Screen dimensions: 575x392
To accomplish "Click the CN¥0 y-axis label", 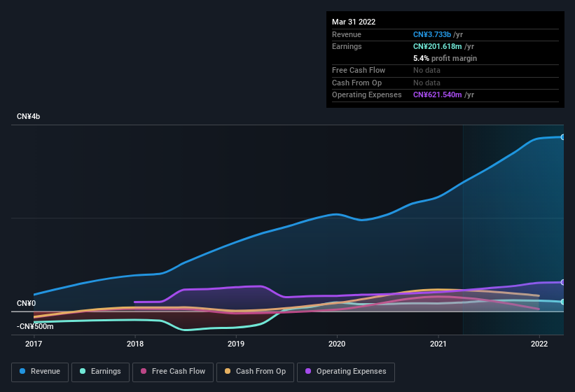I will tap(26, 303).
